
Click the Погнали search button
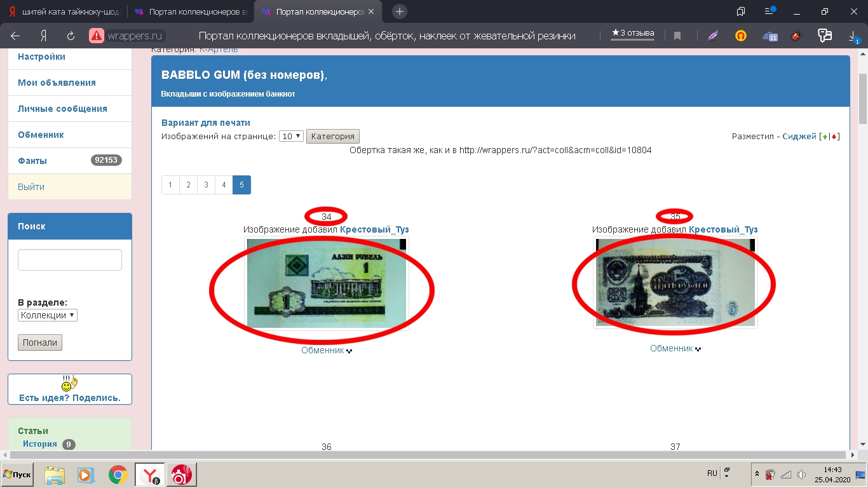click(40, 342)
